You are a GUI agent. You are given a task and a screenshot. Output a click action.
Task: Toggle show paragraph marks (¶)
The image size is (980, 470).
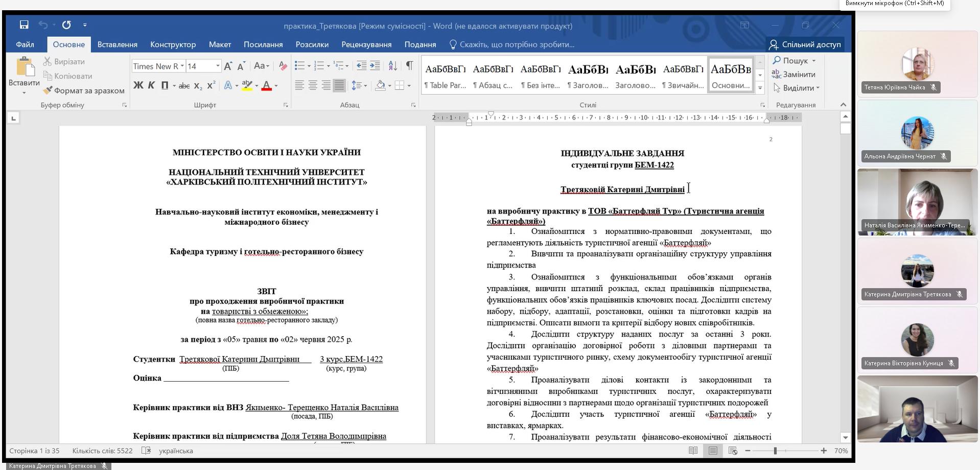(x=409, y=65)
